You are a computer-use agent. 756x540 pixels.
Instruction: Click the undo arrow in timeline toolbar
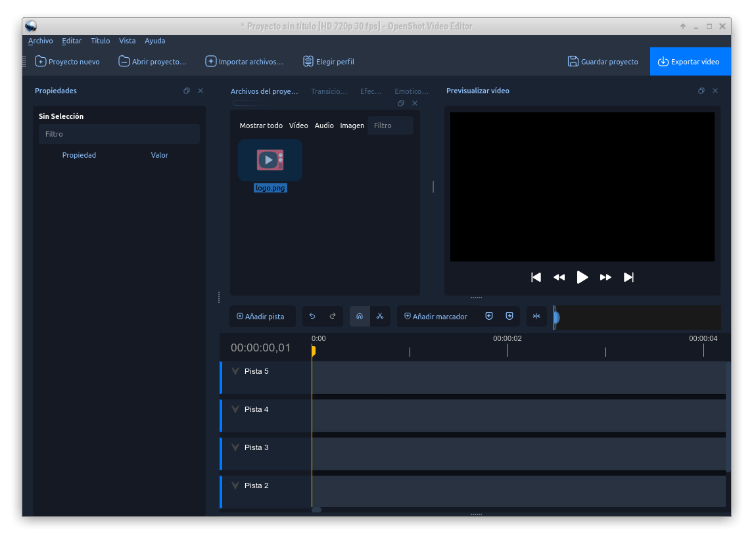312,317
